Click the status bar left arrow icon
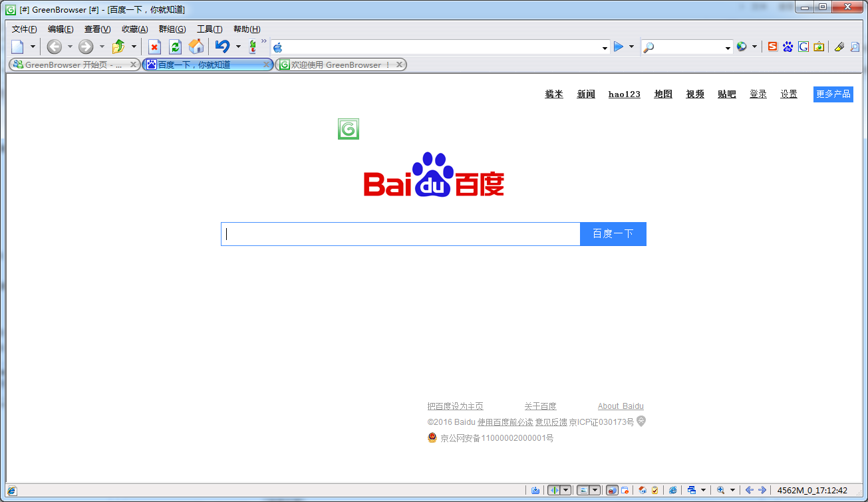This screenshot has height=502, width=868. (750, 491)
